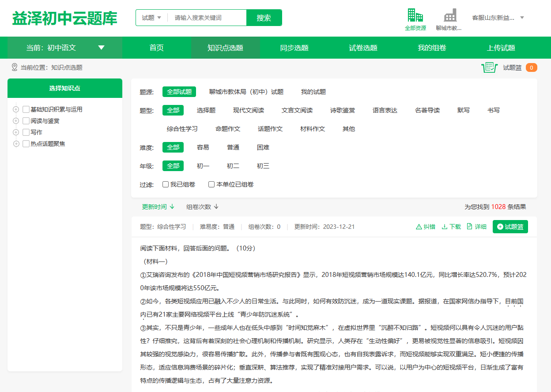点击更新时间旁的排序箭头
The image size is (551, 392).
pos(172,206)
